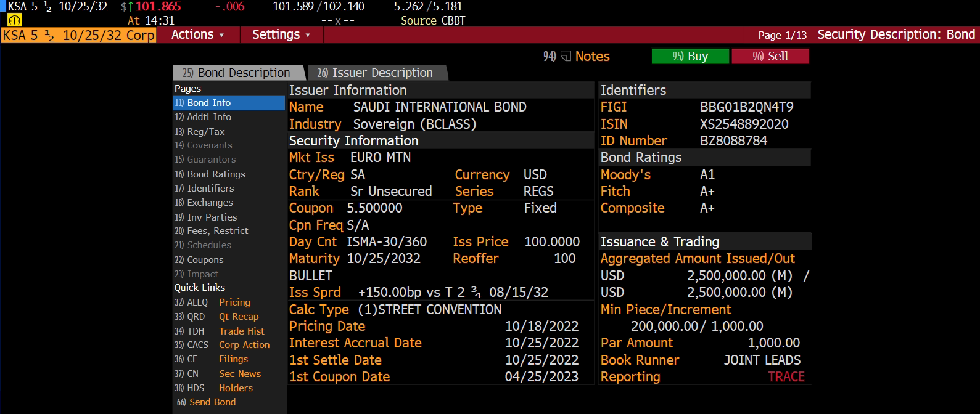
Task: Click the green Buy button
Action: coord(690,56)
